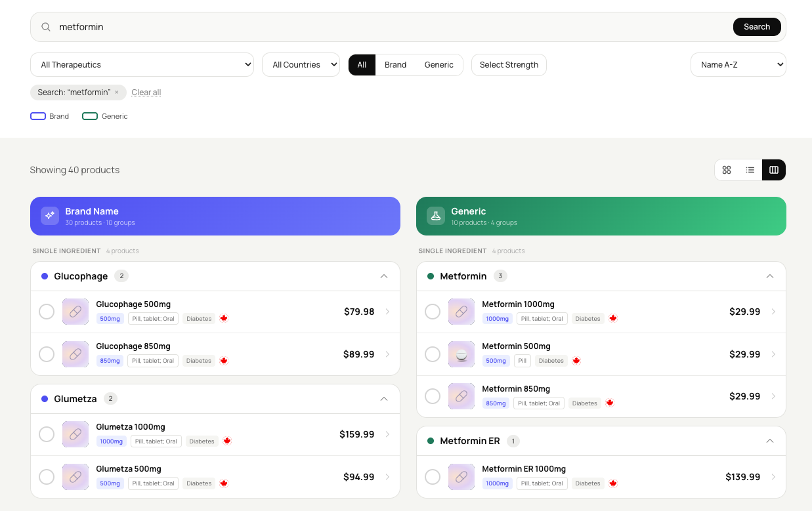Click Canada flag on Metformin 1000mg
This screenshot has height=511, width=812.
[613, 318]
